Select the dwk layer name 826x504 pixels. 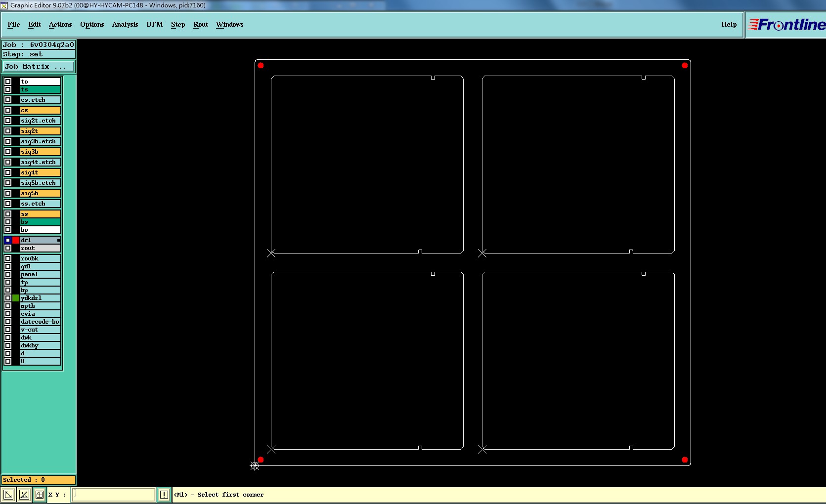coord(41,337)
